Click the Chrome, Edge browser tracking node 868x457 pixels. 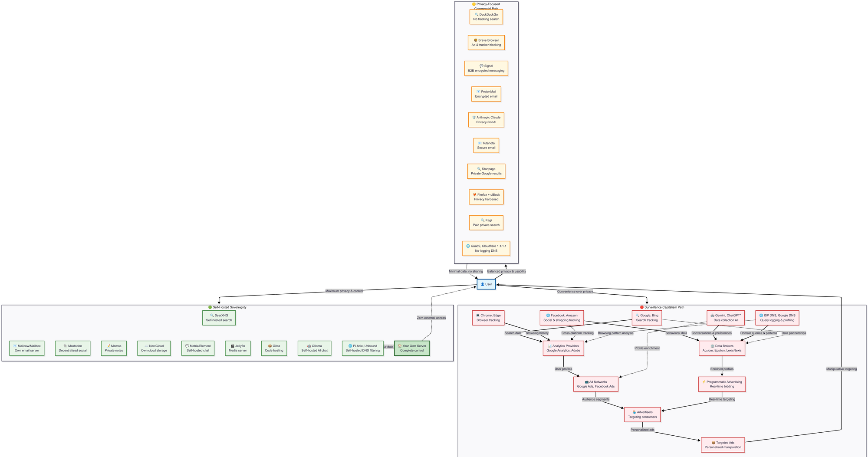488,318
